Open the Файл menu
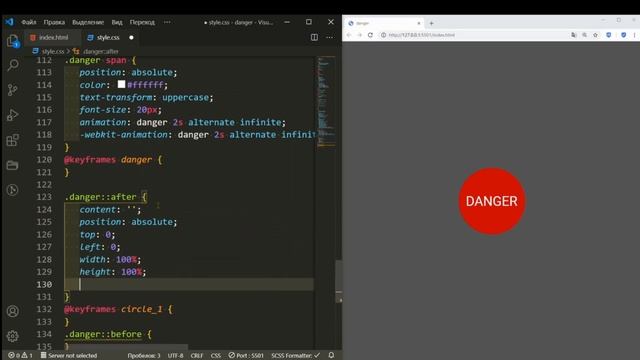This screenshot has height=360, width=640. pos(29,22)
